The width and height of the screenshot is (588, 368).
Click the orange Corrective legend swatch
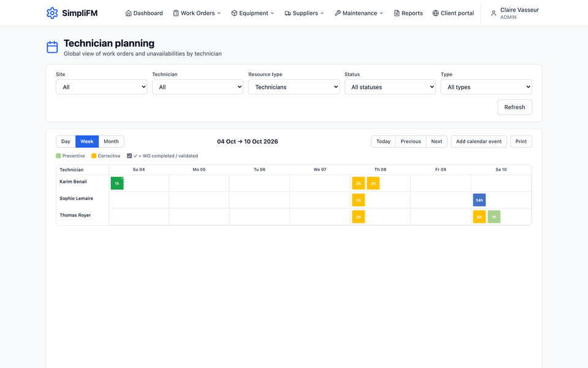pos(94,156)
